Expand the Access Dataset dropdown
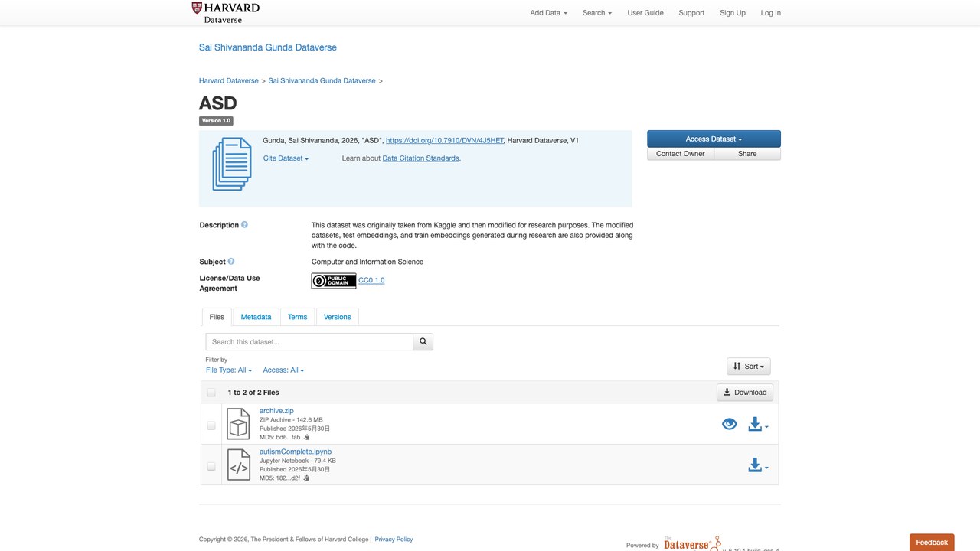This screenshot has height=551, width=980. point(714,139)
